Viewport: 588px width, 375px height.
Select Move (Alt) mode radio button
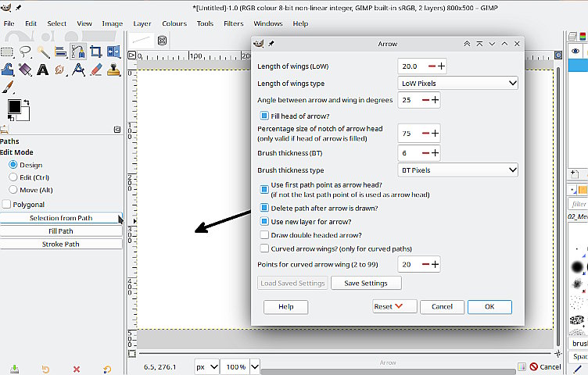13,190
